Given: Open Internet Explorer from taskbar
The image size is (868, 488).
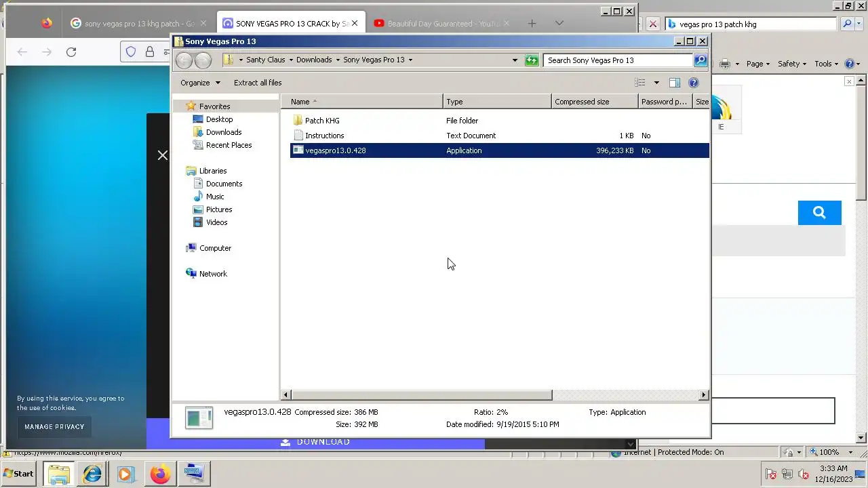Looking at the screenshot, I should [92, 474].
